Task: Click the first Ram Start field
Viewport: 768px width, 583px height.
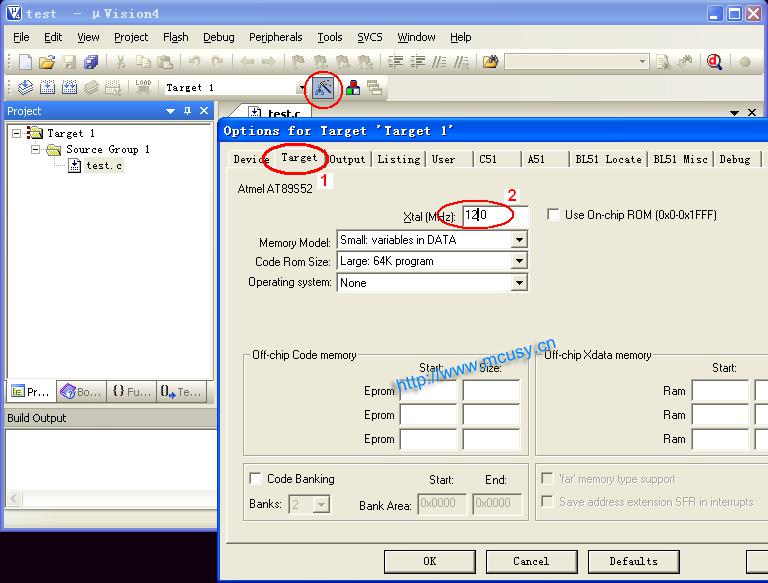Action: click(x=720, y=391)
